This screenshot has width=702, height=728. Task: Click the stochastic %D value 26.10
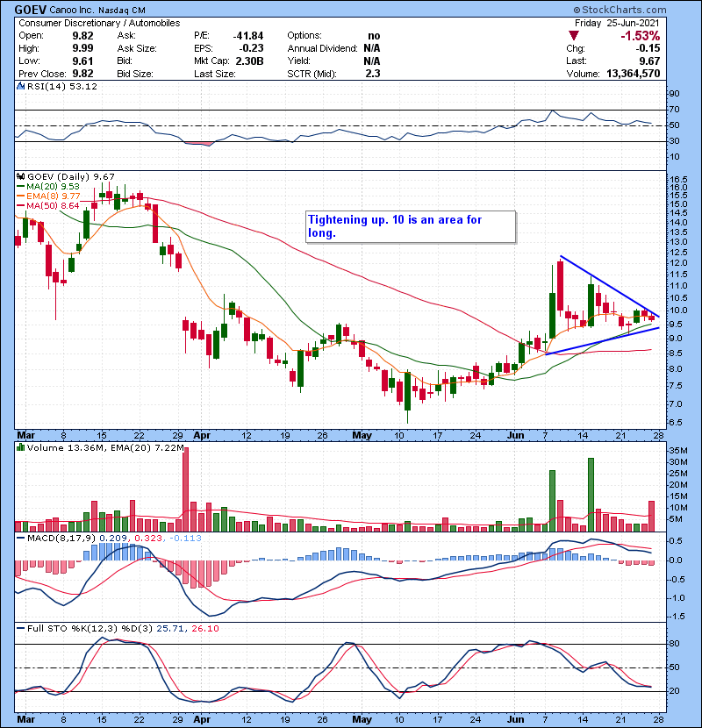(204, 628)
